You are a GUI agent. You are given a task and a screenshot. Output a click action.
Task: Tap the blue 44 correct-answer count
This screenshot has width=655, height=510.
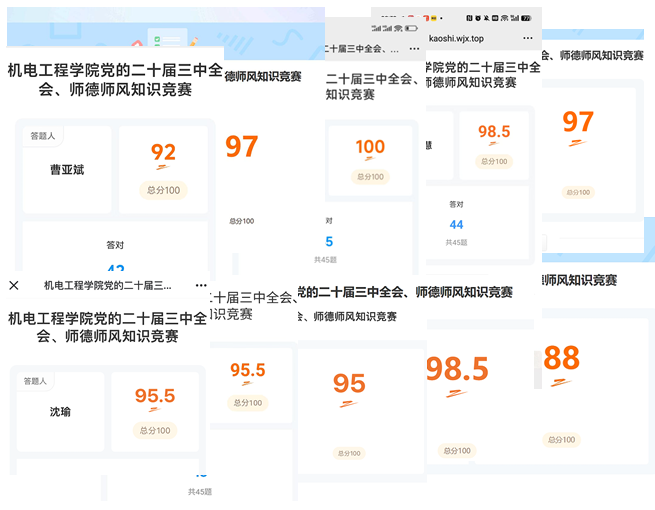(x=456, y=225)
